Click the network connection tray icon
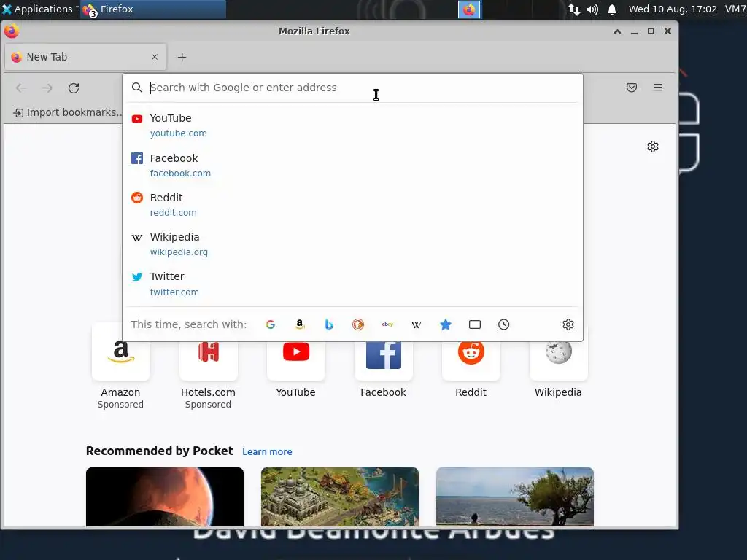Viewport: 747px width, 560px height. pos(574,9)
